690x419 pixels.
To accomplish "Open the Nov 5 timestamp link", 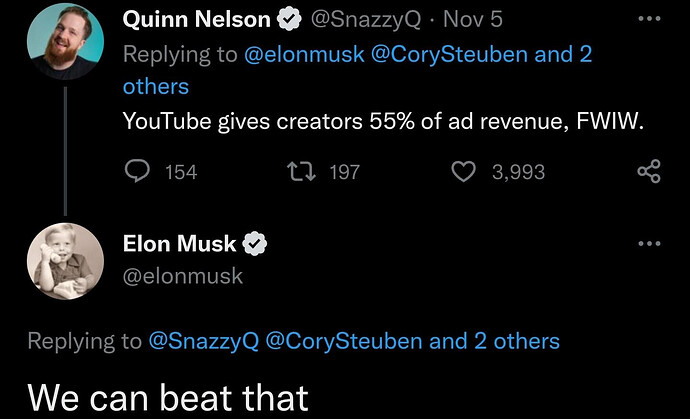I will tap(473, 20).
